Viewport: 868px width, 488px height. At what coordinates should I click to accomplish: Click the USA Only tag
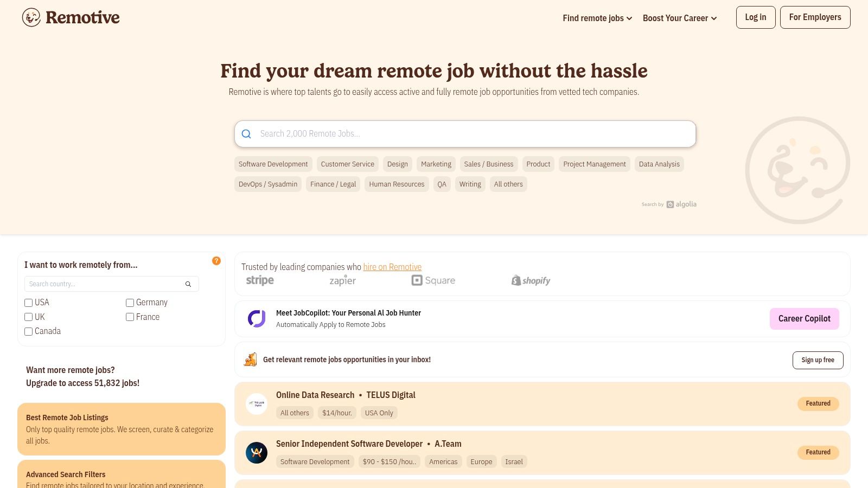click(379, 413)
